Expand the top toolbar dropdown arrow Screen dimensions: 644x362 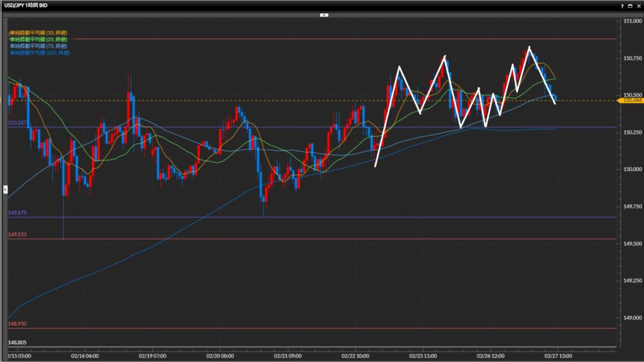pos(323,14)
